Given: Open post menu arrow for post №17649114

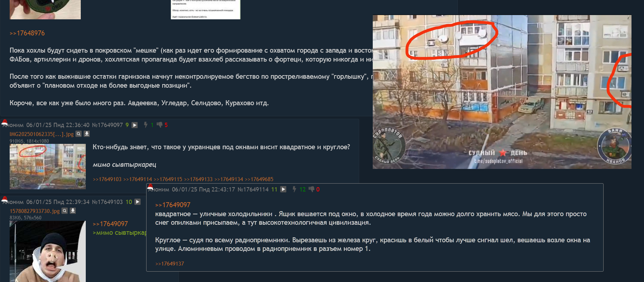Looking at the screenshot, I should click(283, 189).
